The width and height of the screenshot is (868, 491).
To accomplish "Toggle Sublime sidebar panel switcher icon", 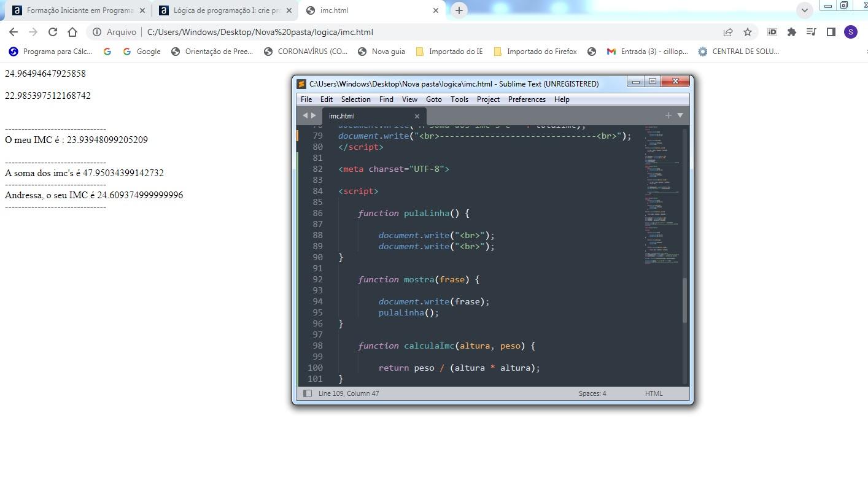I will click(308, 393).
